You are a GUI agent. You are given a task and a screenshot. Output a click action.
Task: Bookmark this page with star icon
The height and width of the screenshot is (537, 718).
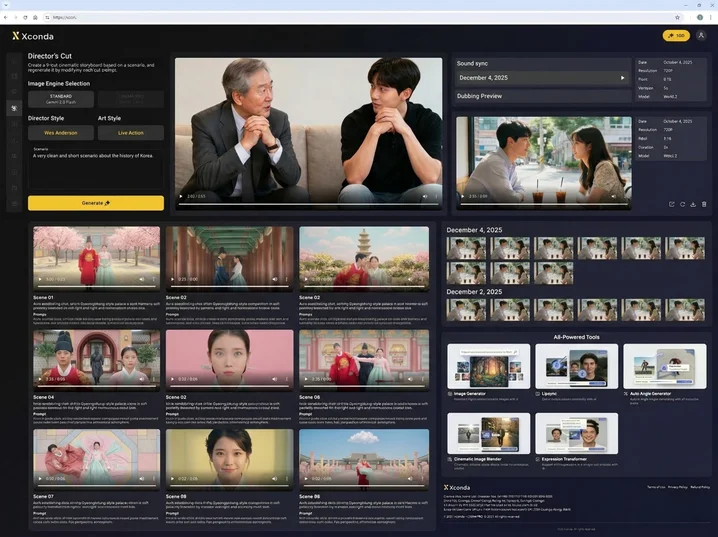click(x=677, y=17)
